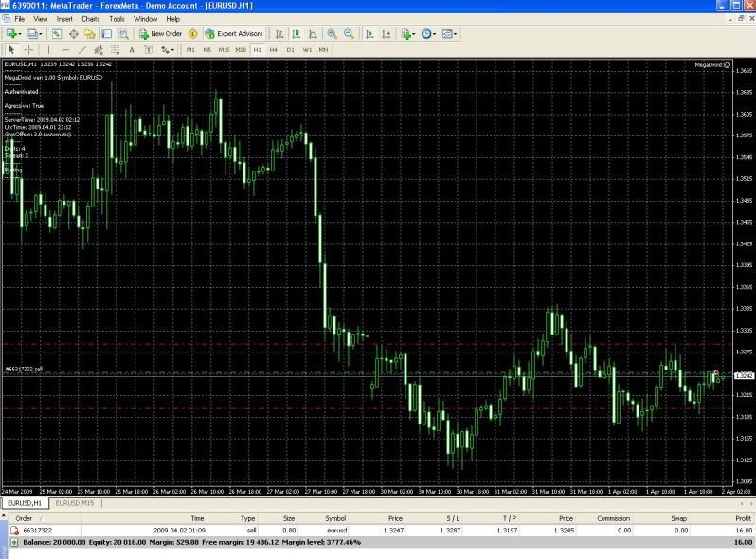Screen dimensions: 756x559
Task: Sort by the Commission column header
Action: 613,518
